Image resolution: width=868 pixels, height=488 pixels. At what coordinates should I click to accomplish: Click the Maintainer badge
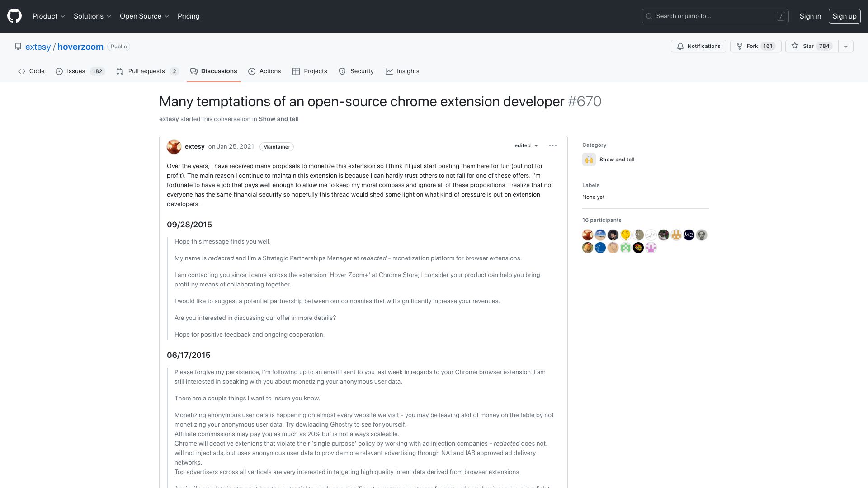point(277,147)
